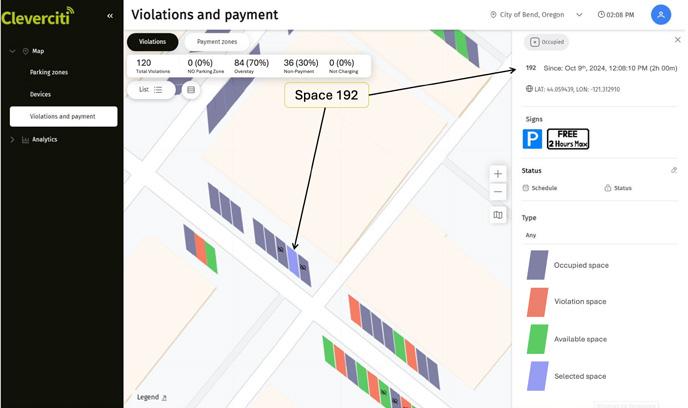This screenshot has width=688, height=408.
Task: Click '0 (0%) Not Charging' stat
Action: (344, 66)
